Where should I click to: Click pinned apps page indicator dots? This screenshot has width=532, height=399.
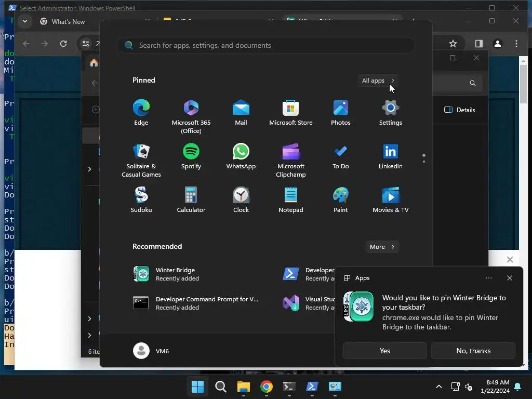pos(424,158)
